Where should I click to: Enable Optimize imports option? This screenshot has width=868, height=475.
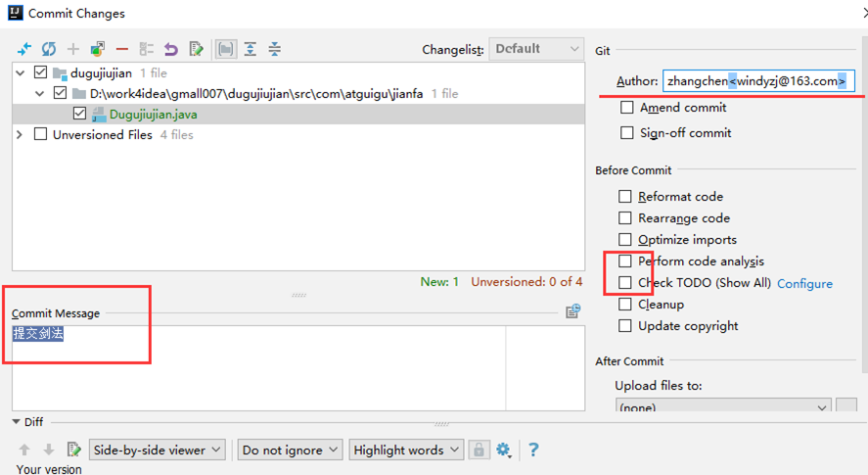[x=625, y=239]
